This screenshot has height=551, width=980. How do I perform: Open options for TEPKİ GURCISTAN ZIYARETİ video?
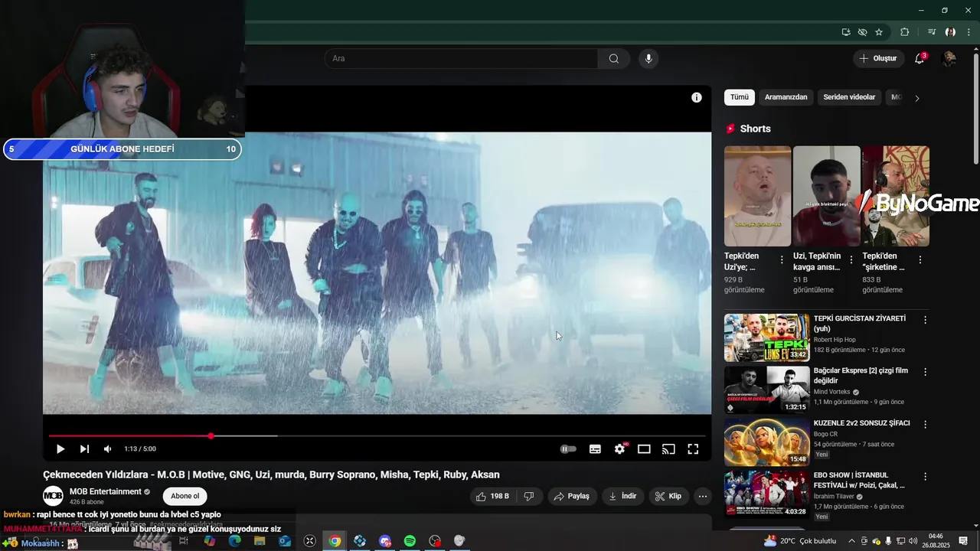click(925, 320)
